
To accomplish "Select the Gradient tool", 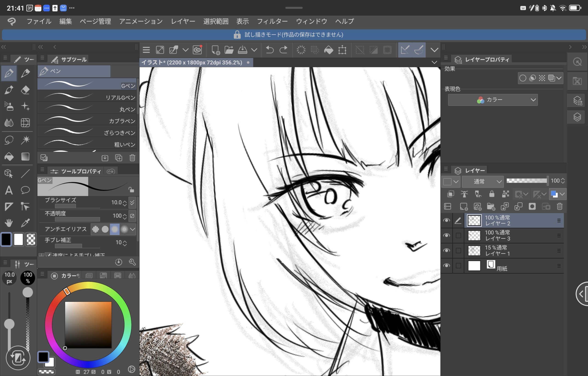I will 25,157.
